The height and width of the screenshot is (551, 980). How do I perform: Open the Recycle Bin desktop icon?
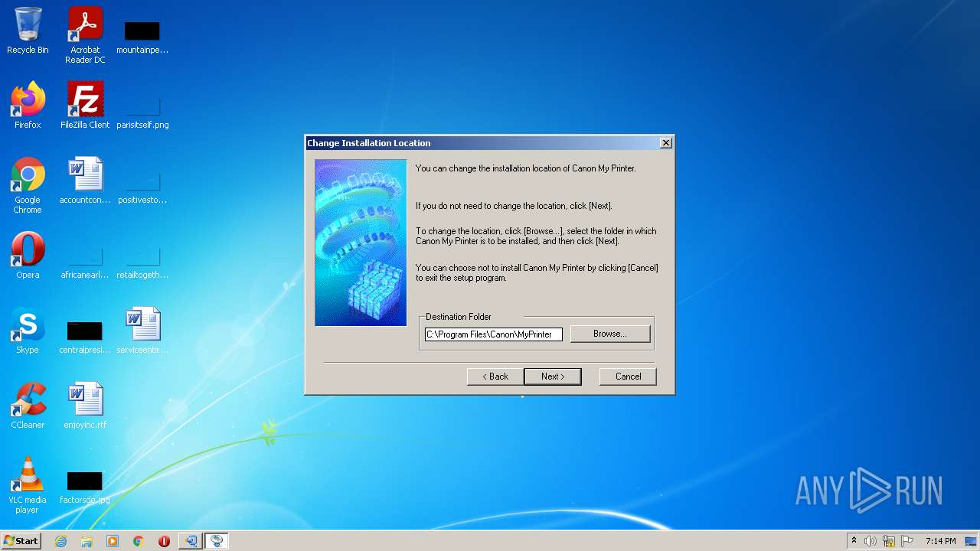click(28, 32)
